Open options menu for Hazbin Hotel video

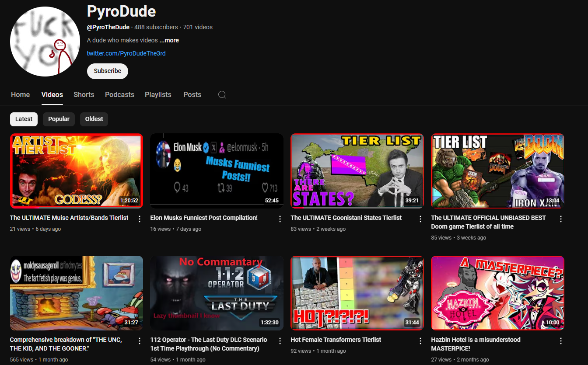[x=561, y=341]
